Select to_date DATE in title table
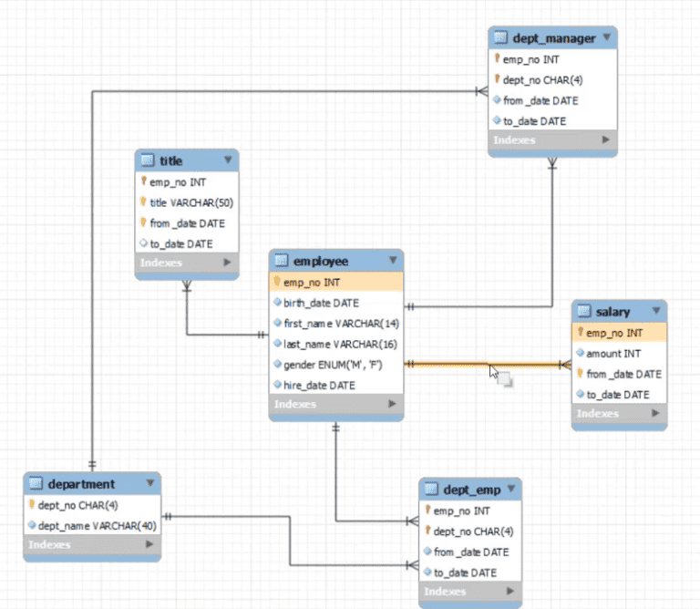This screenshot has height=609, width=700. pos(187,243)
